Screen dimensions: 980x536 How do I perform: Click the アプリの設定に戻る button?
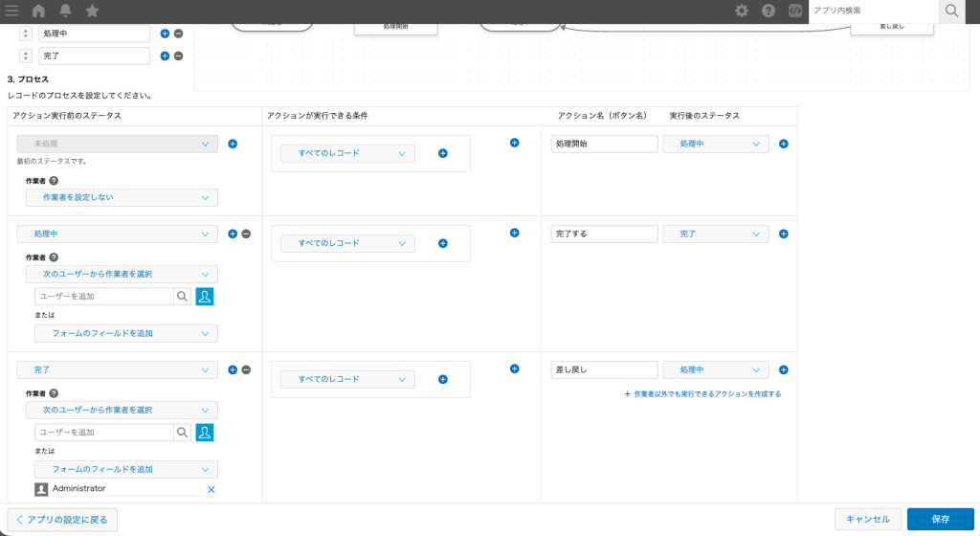(62, 520)
